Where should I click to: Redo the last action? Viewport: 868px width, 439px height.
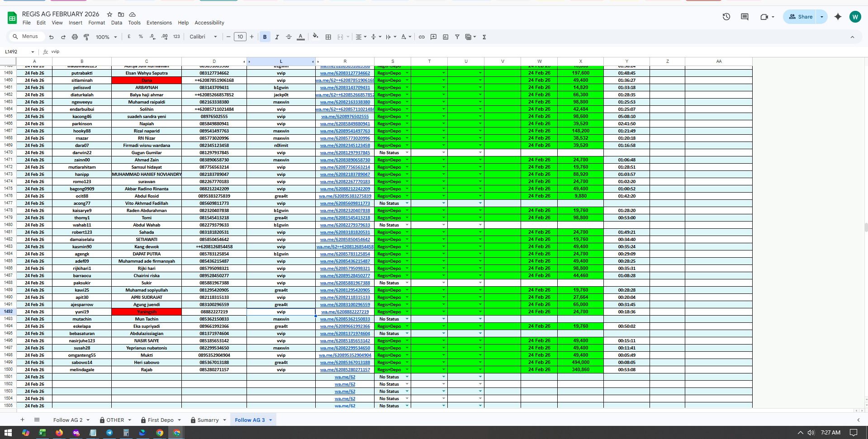63,37
